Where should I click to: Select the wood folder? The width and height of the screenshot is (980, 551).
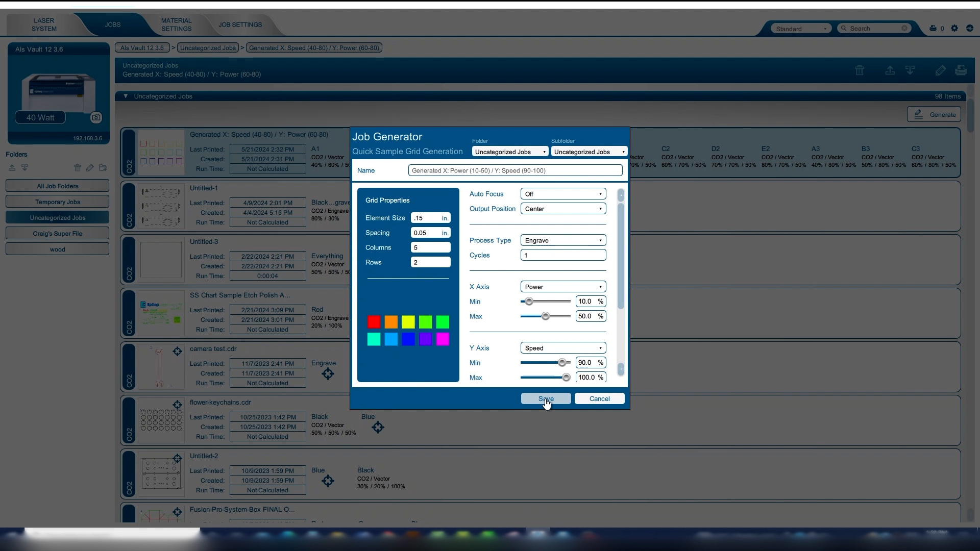click(x=57, y=249)
